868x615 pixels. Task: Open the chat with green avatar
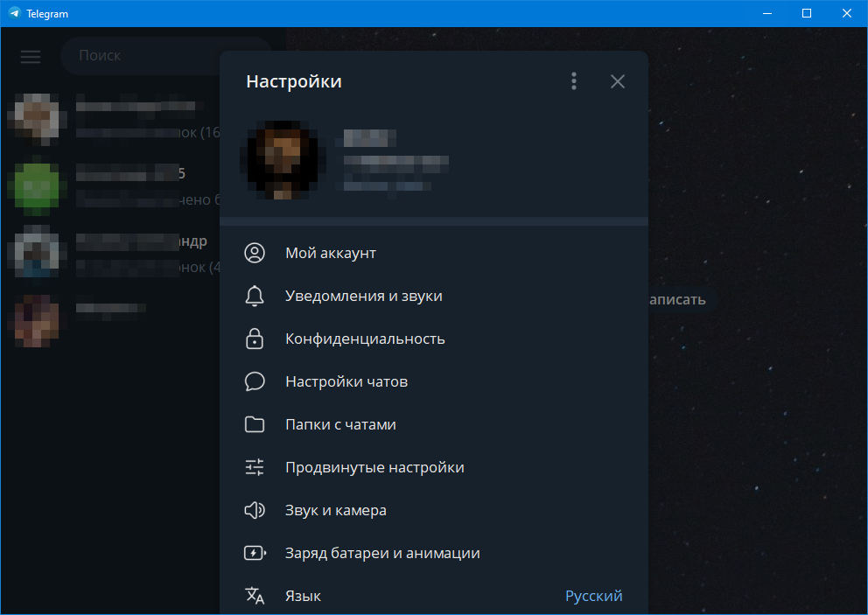tap(111, 186)
